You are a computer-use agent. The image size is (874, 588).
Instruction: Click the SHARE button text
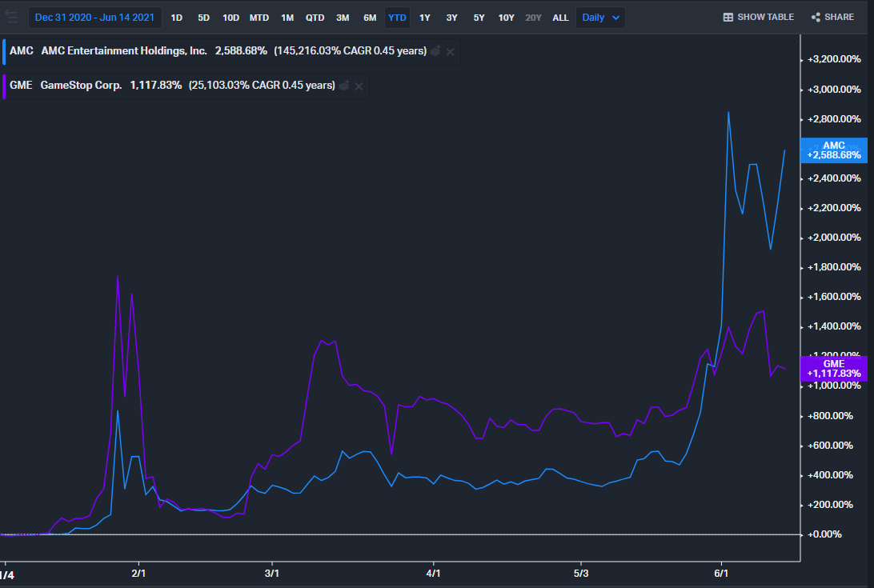839,17
